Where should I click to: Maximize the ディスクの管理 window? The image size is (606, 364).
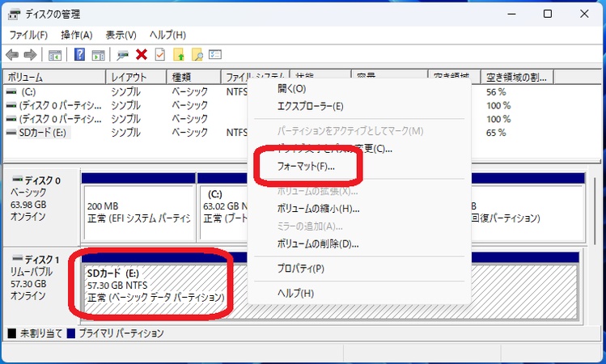coord(548,15)
